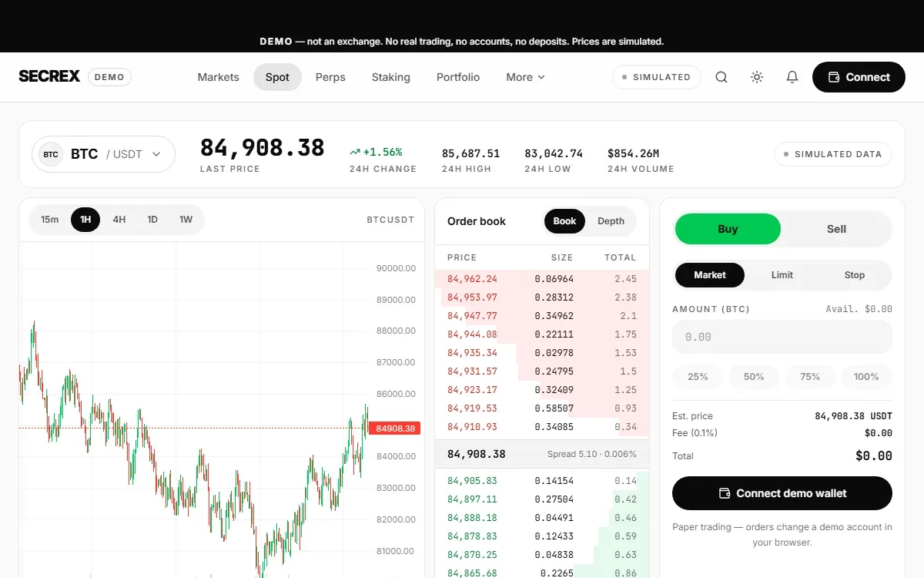Viewport: 924px width, 578px height.
Task: Open the Markets nav item
Action: point(219,77)
